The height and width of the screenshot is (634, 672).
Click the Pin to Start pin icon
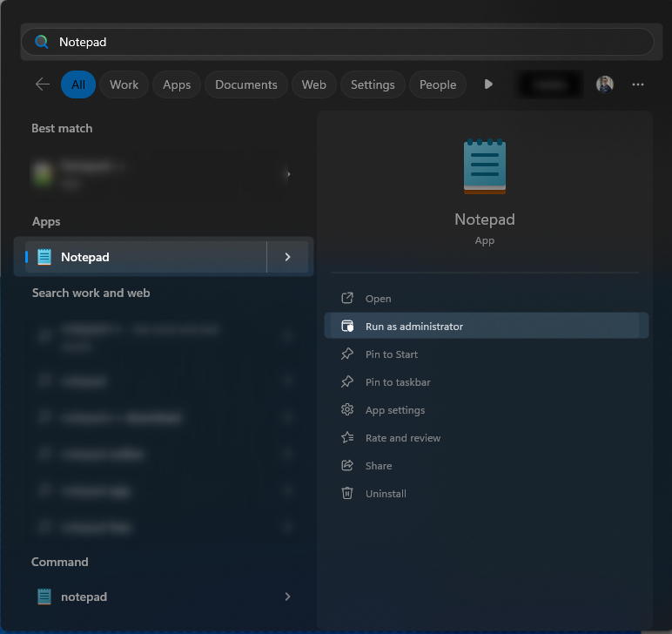347,354
